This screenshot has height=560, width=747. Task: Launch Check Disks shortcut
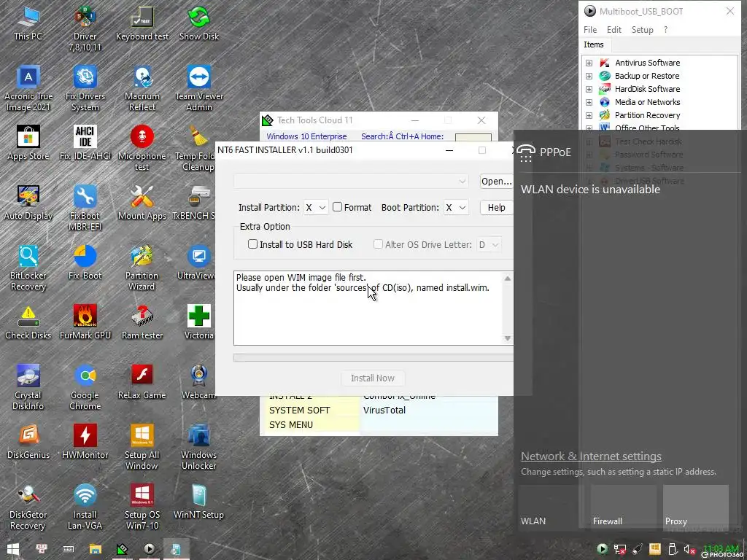pyautogui.click(x=28, y=322)
